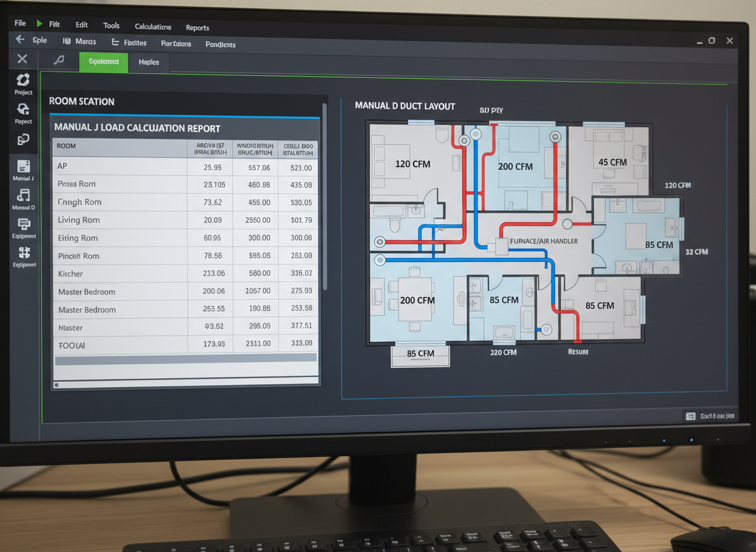Image resolution: width=756 pixels, height=552 pixels.
Task: Click the 521.00 value in AP row
Action: tap(301, 168)
